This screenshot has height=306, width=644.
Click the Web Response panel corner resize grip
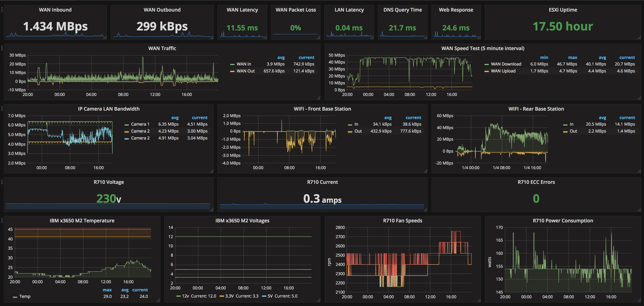479,38
